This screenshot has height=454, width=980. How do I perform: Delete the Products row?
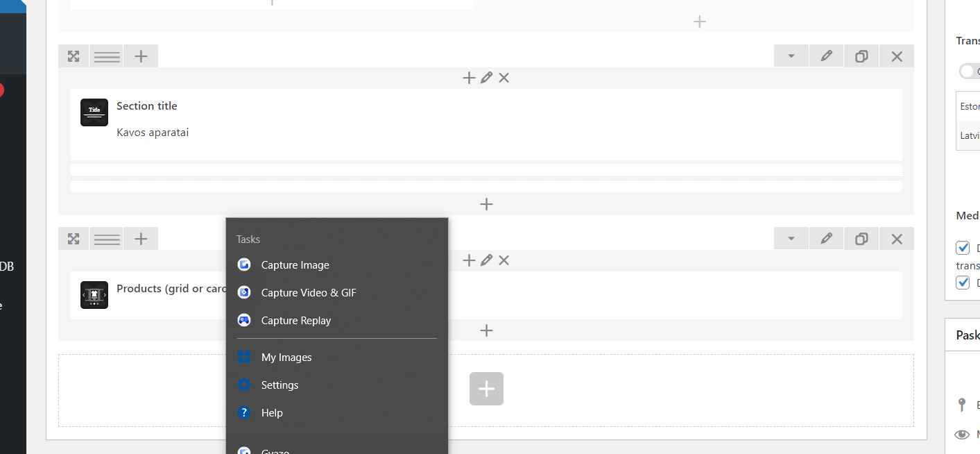point(897,239)
